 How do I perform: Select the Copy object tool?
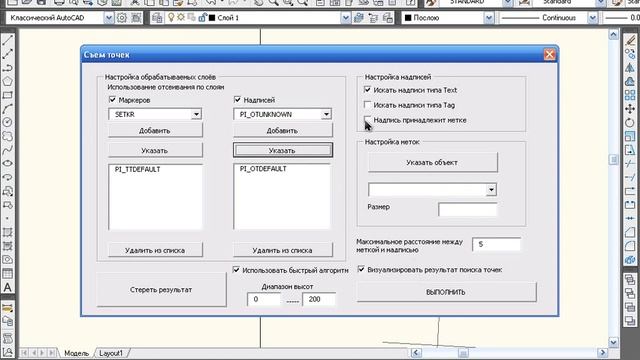point(630,54)
